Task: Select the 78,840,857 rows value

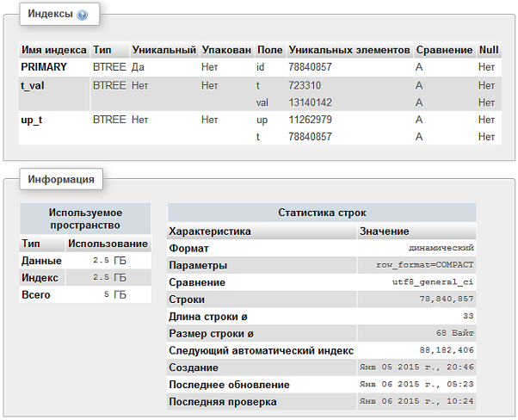Action: (x=447, y=299)
